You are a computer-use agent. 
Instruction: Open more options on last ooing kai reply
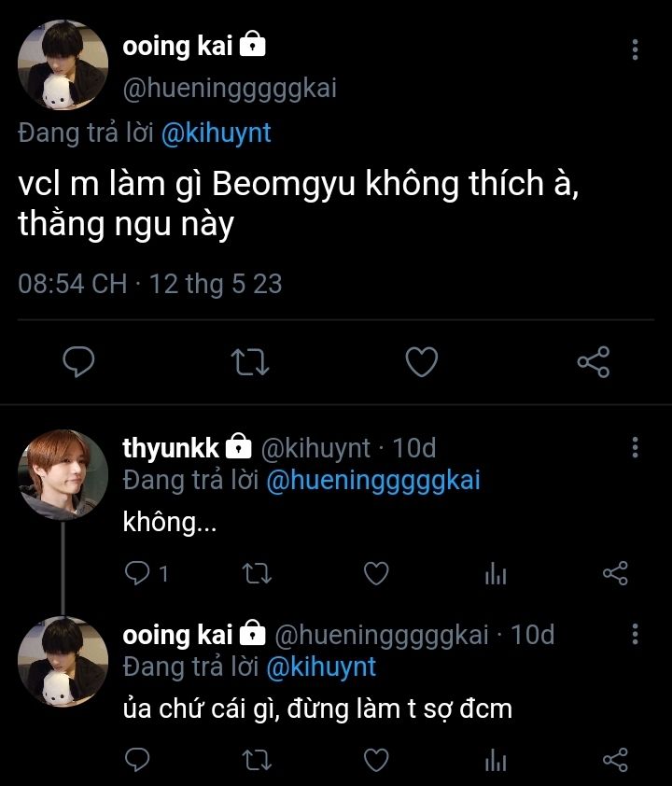pyautogui.click(x=635, y=635)
